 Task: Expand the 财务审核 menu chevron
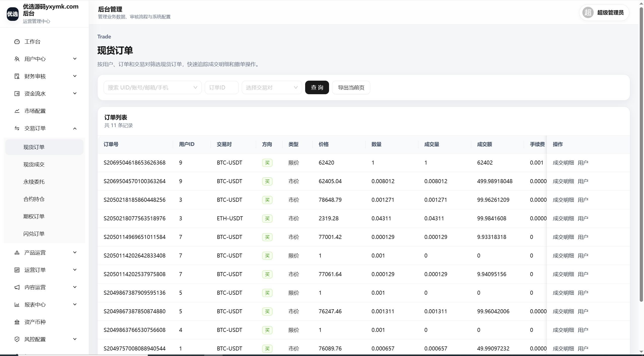tap(75, 76)
